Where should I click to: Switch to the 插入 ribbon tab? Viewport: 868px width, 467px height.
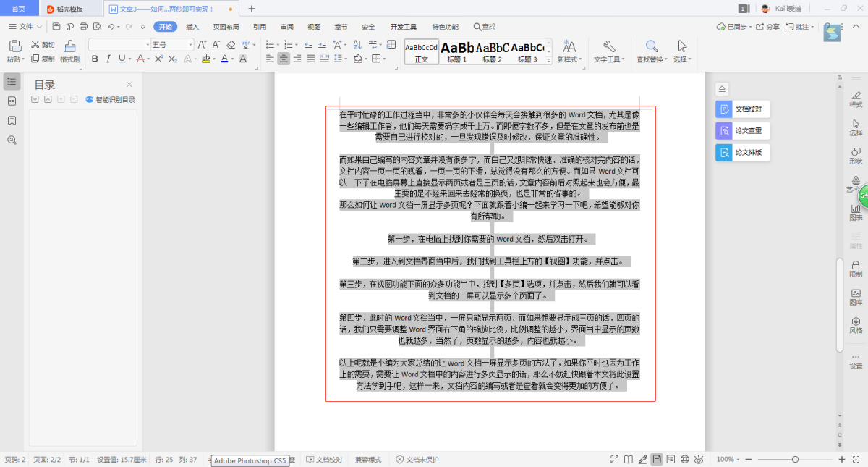[192, 27]
